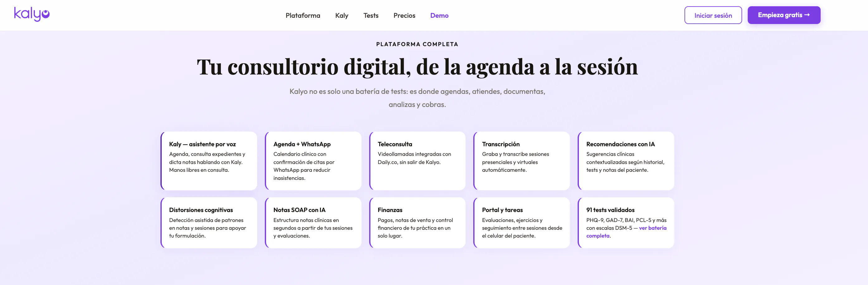Click the 'Recomendaciones con IA' card title

[620, 144]
